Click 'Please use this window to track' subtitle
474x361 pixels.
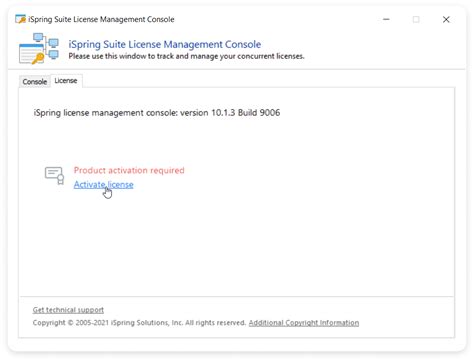(x=186, y=56)
